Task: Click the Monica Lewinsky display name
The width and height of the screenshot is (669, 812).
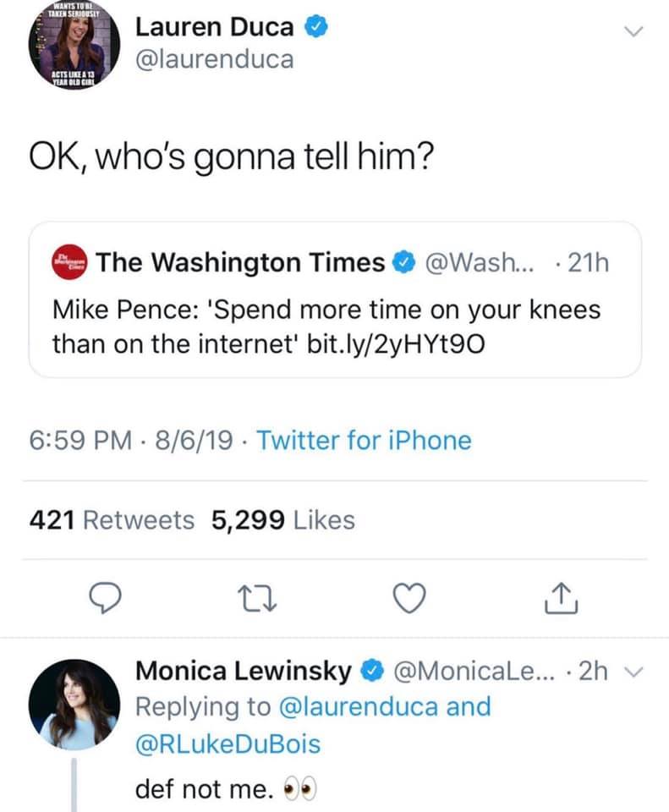Action: pos(243,672)
